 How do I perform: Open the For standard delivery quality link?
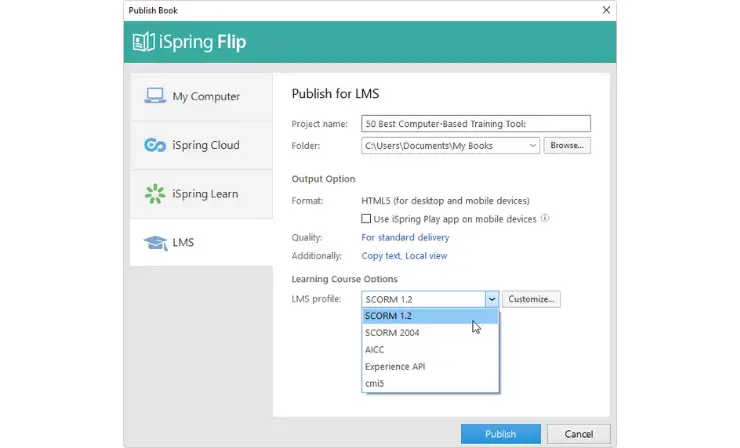click(405, 237)
